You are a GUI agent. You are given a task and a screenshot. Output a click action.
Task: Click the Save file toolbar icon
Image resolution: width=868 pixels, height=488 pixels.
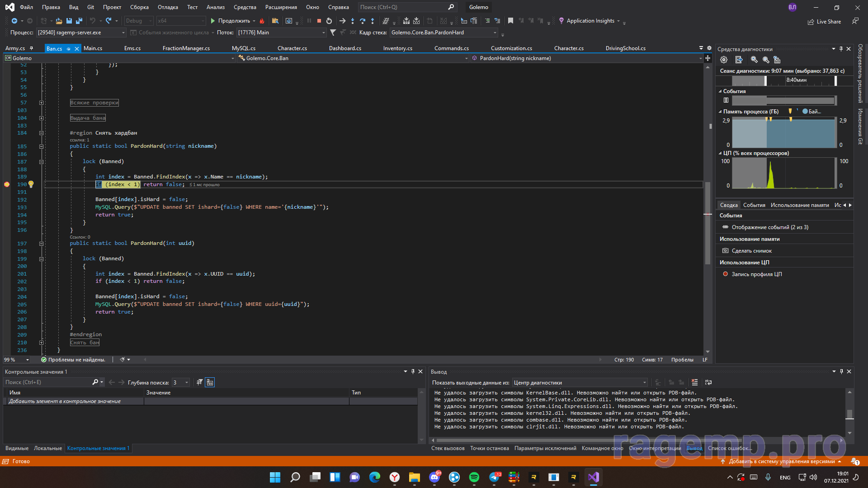pyautogui.click(x=69, y=21)
